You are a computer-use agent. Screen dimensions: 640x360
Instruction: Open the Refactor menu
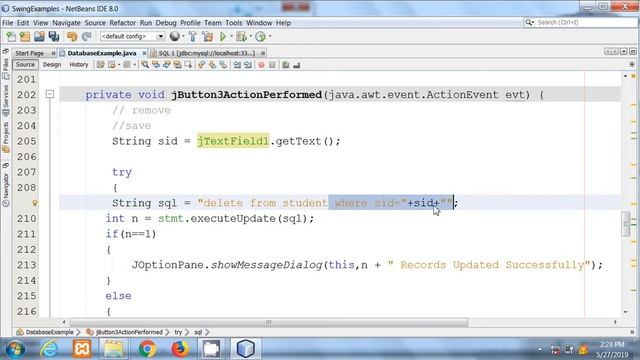point(122,23)
